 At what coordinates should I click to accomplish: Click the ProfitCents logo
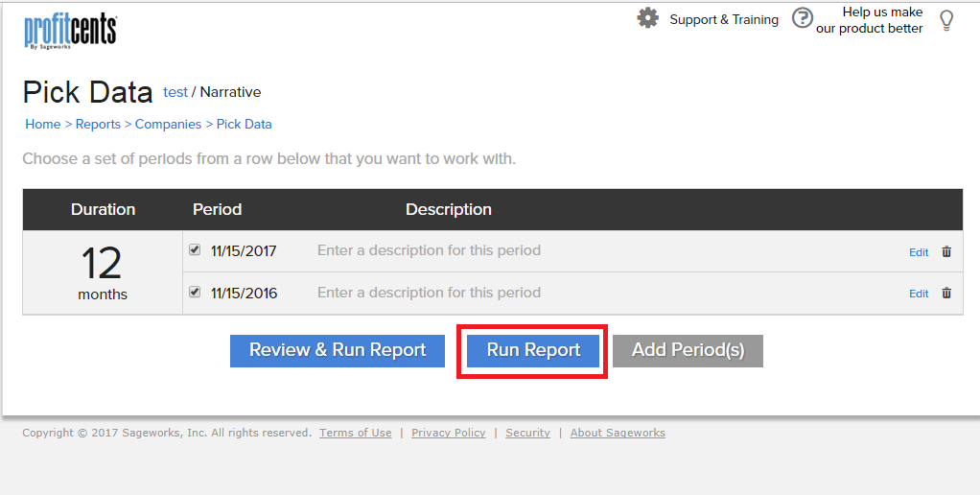71,32
